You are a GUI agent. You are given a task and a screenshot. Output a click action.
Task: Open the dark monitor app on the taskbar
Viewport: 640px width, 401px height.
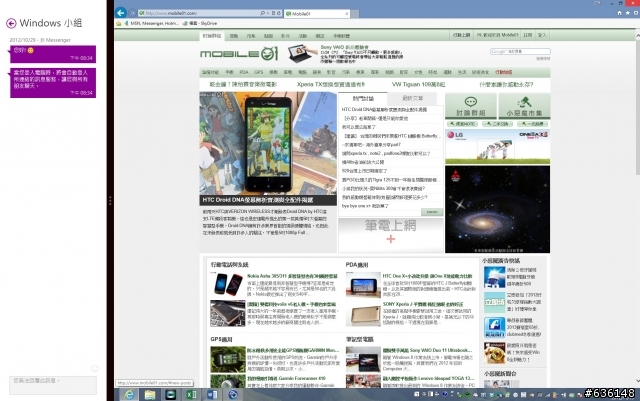tap(170, 394)
